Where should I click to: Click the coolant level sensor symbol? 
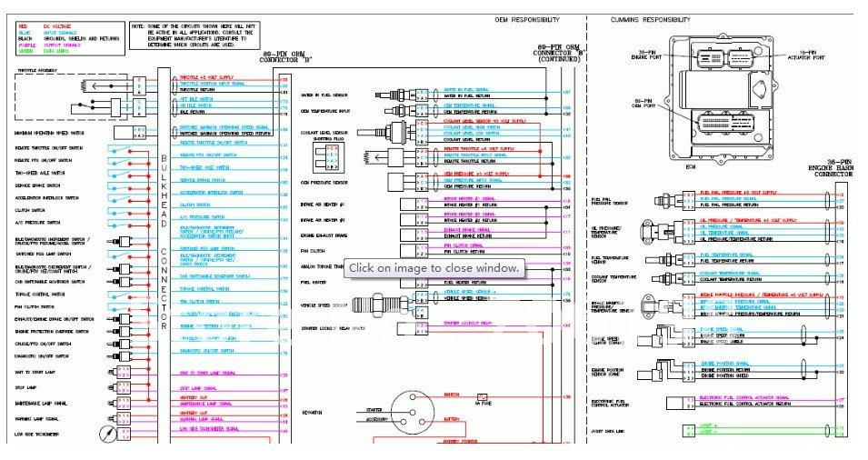(386, 133)
